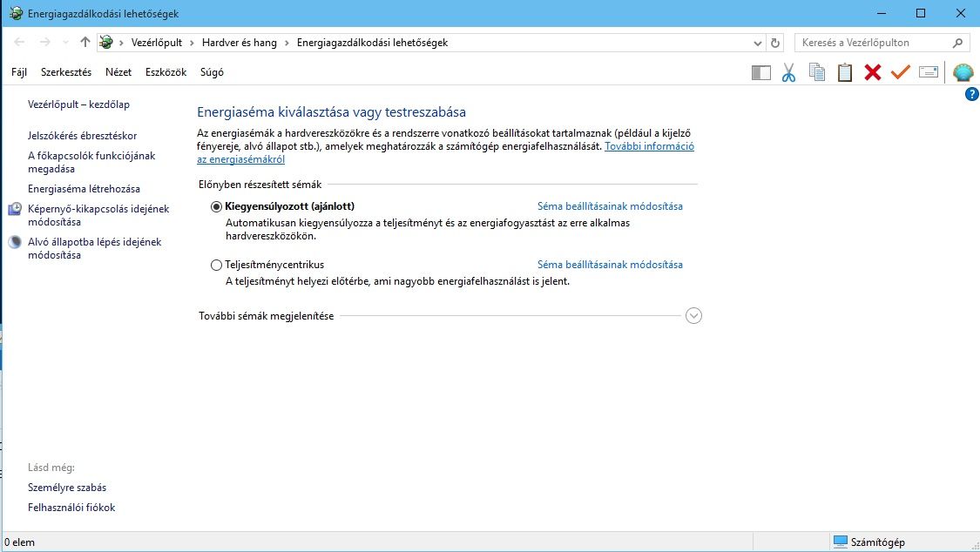
Task: Select the Teljesítménycentrikus radio button
Action: (216, 266)
